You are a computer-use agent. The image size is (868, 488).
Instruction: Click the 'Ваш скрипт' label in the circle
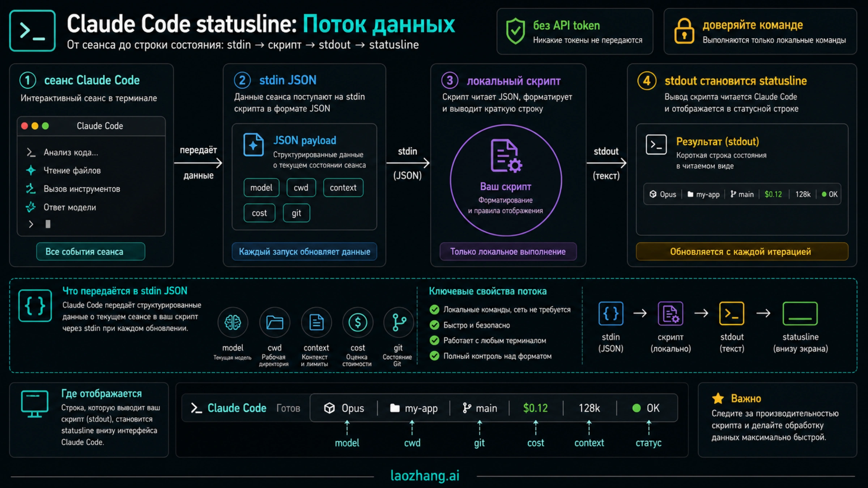[506, 187]
